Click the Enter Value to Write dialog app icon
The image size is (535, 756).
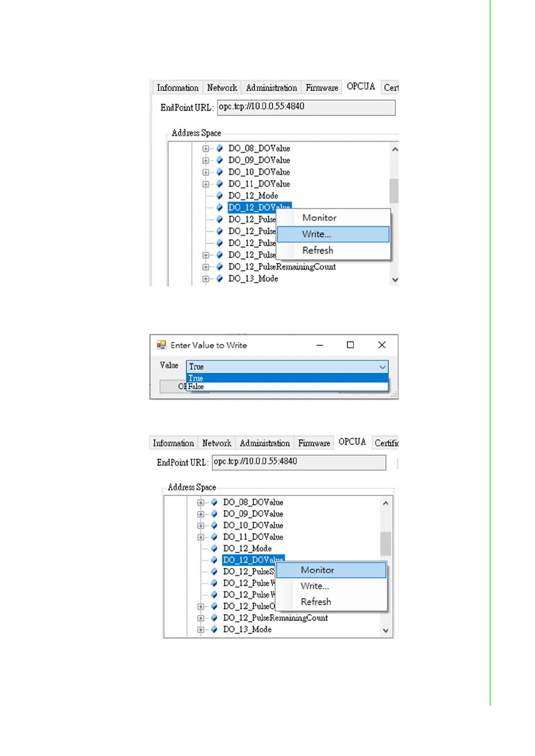[x=161, y=345]
